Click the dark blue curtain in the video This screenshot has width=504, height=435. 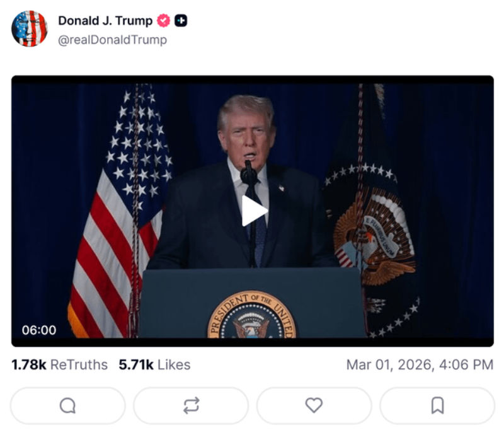pos(456,209)
